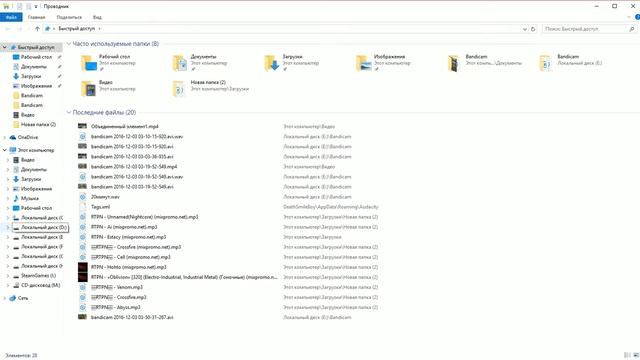Select file Tags.xml

[100, 207]
